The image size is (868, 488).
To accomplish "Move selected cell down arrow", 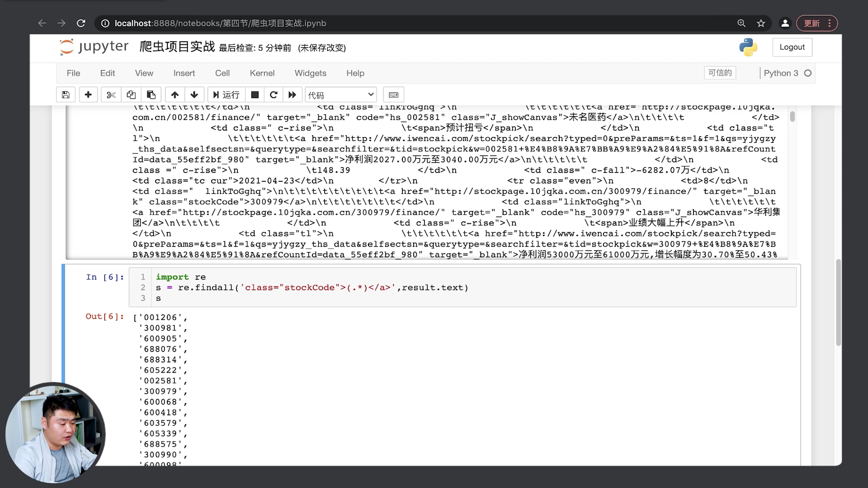I will pos(194,95).
